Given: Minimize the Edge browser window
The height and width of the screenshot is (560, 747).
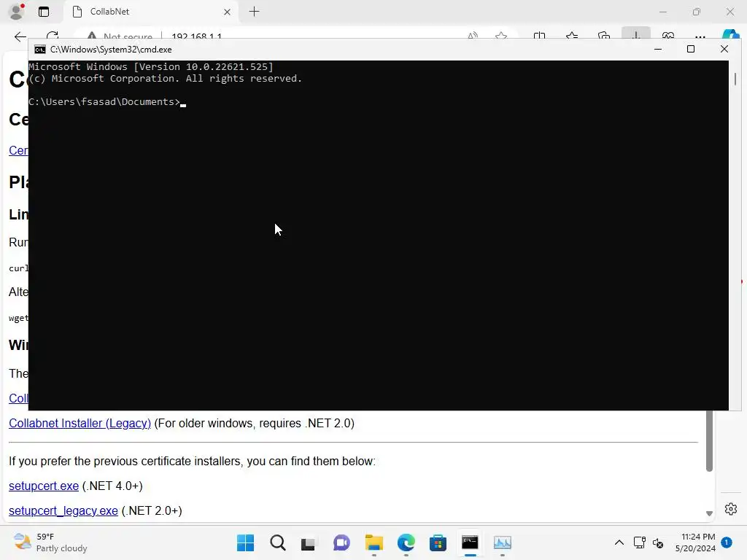Looking at the screenshot, I should point(662,12).
